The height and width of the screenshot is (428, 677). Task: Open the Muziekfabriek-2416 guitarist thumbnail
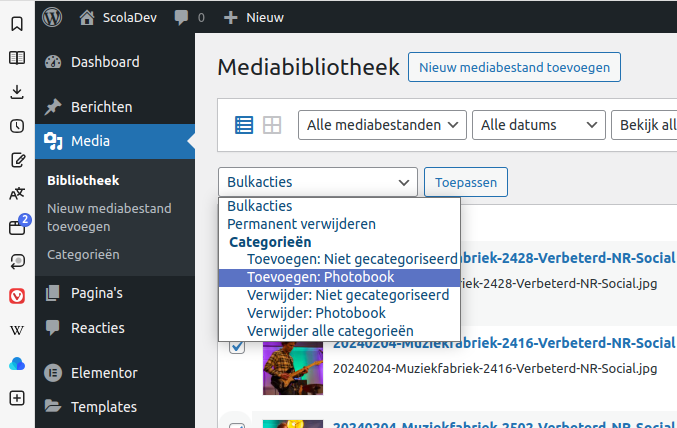pyautogui.click(x=292, y=367)
